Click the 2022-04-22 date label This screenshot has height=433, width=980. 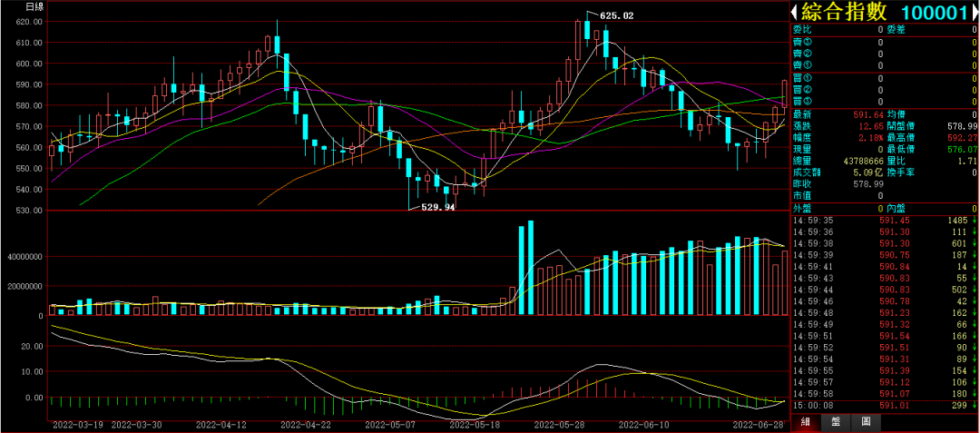click(305, 424)
